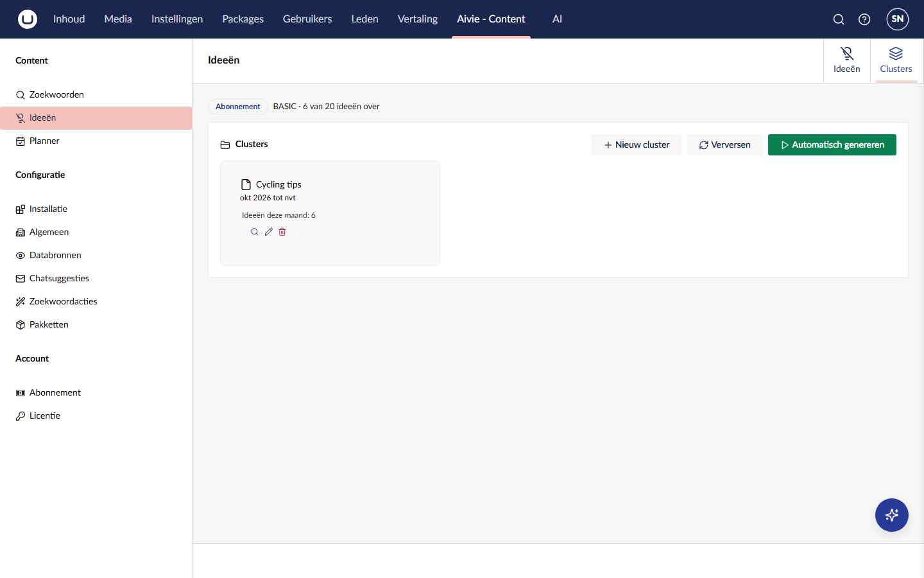Open the AI section in top bar
Image resolution: width=924 pixels, height=578 pixels.
pyautogui.click(x=557, y=19)
